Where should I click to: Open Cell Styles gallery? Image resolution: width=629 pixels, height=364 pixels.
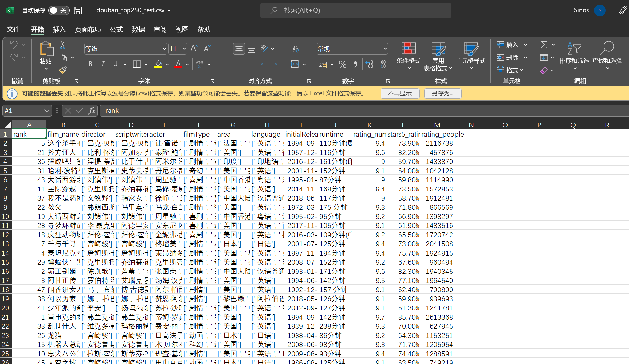(471, 56)
